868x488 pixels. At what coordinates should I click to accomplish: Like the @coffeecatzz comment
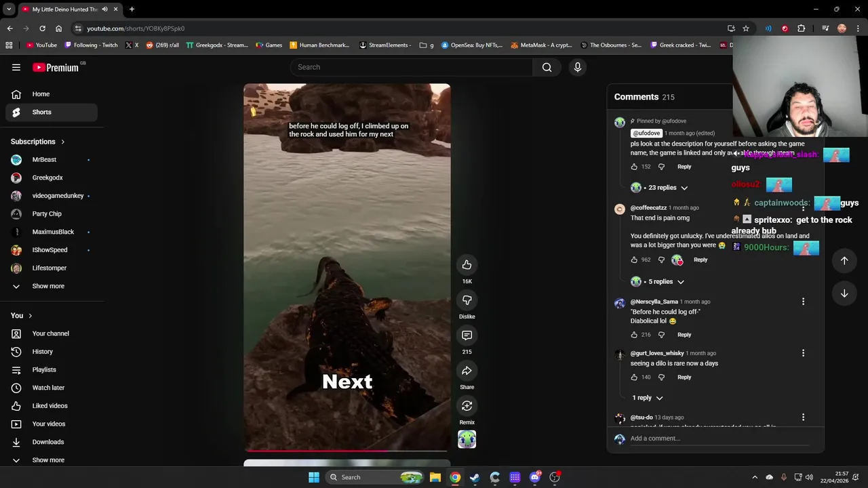634,260
